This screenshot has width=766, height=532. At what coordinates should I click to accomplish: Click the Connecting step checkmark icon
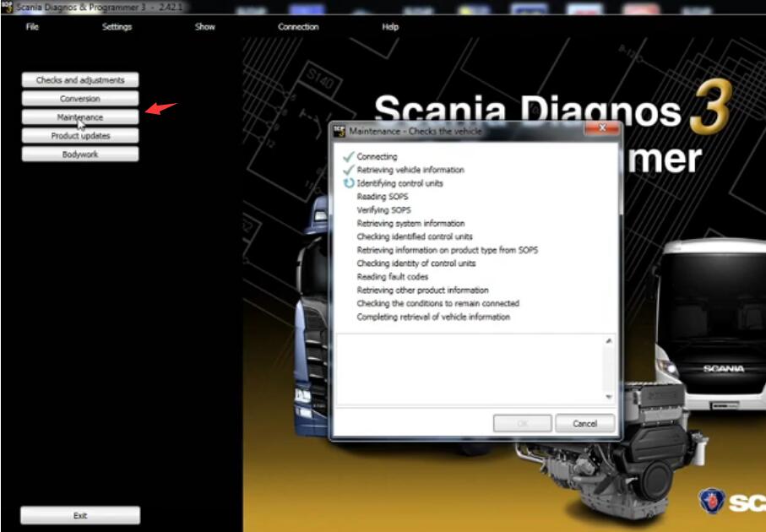tap(348, 157)
